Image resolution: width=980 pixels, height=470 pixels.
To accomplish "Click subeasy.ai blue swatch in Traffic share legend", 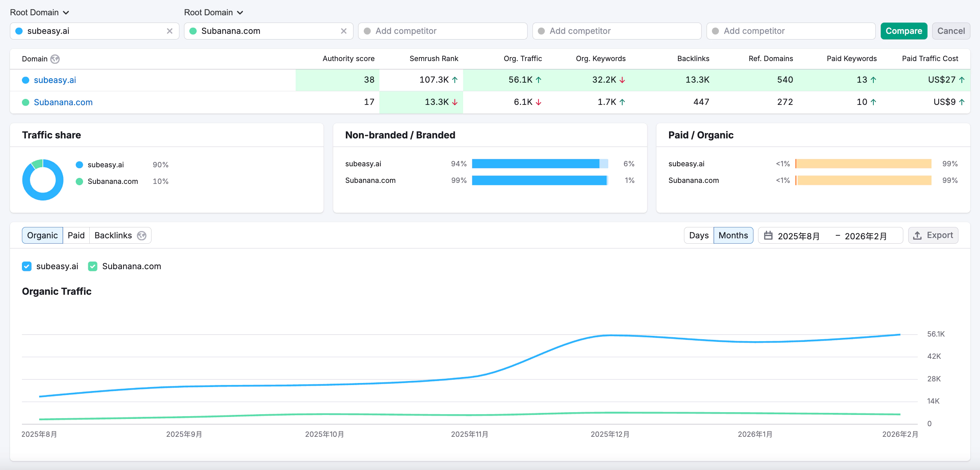I will coord(79,165).
